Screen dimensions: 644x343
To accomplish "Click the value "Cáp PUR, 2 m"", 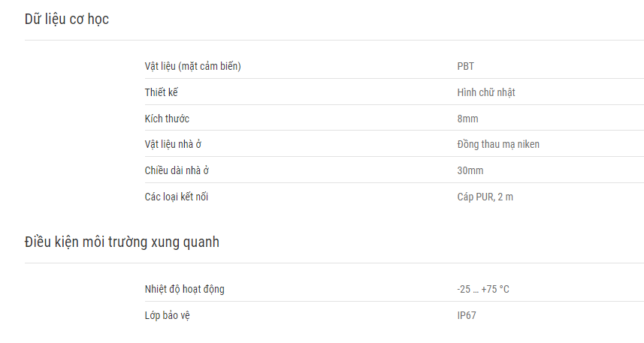I will tap(485, 197).
